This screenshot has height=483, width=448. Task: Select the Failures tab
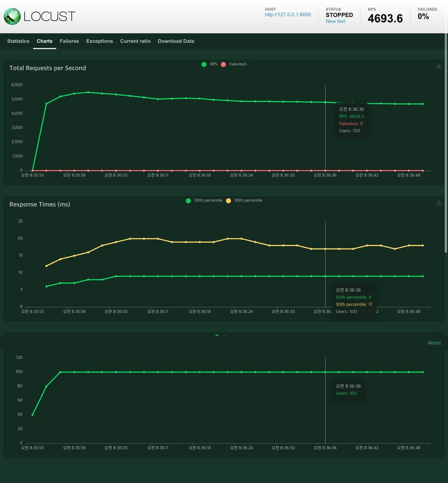pyautogui.click(x=69, y=41)
